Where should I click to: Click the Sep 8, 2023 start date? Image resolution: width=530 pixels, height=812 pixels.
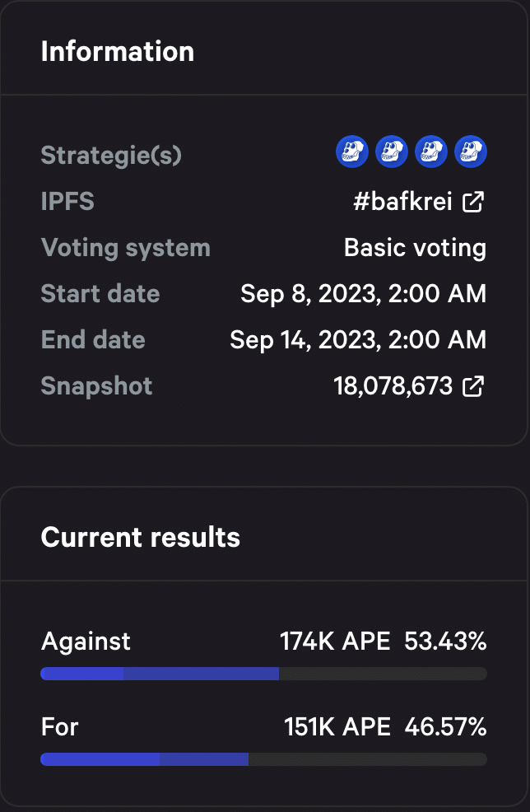[363, 294]
